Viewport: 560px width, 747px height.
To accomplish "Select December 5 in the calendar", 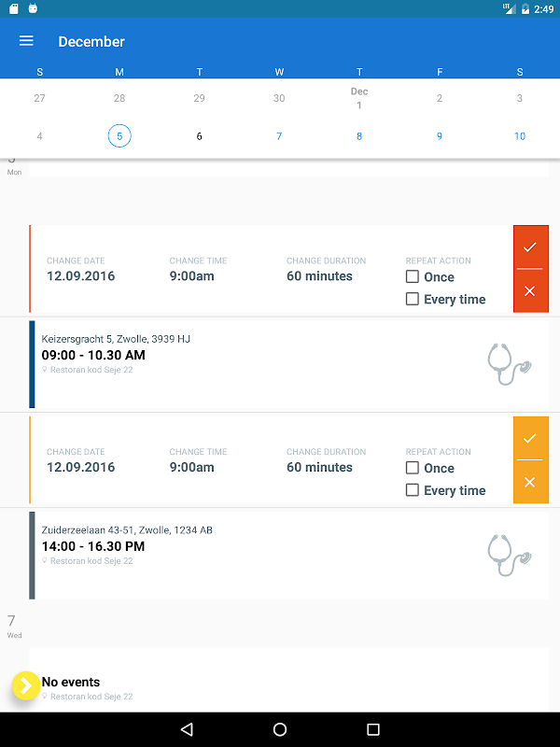I will tap(119, 136).
